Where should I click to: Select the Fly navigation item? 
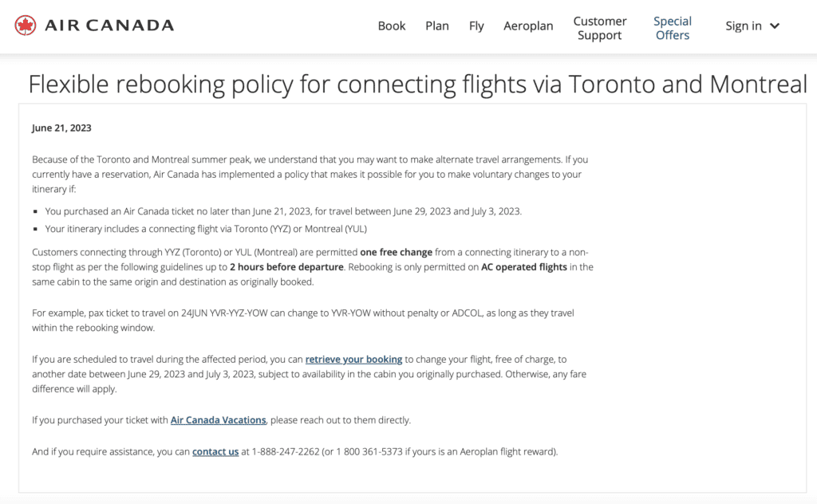[x=476, y=26]
